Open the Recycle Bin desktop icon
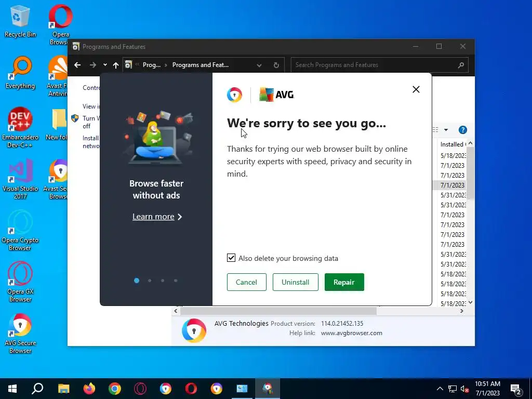The image size is (532, 399). [20, 21]
